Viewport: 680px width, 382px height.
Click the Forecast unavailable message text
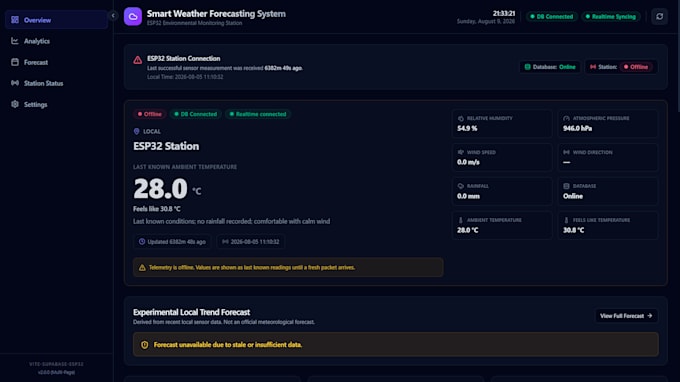click(228, 345)
